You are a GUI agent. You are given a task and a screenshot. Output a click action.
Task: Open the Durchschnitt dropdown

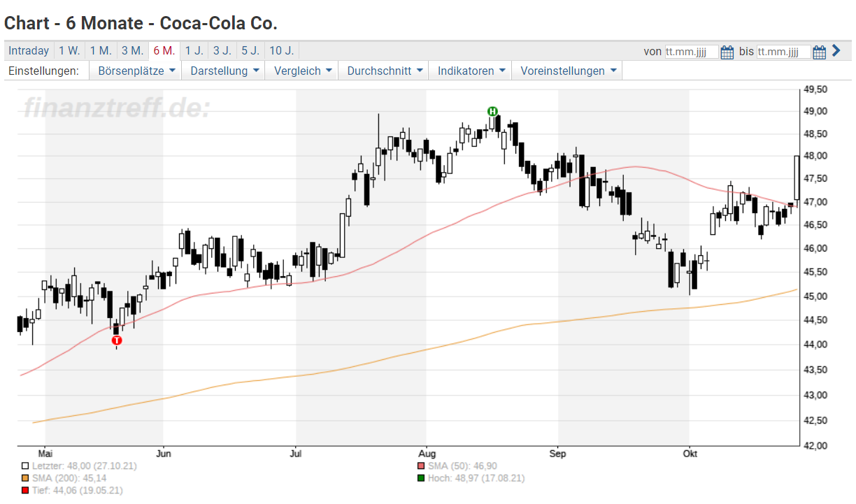pyautogui.click(x=385, y=71)
